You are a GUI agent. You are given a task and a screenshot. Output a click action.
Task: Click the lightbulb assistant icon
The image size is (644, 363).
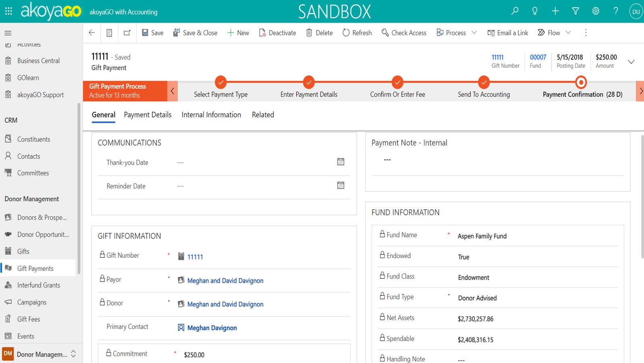click(x=535, y=11)
